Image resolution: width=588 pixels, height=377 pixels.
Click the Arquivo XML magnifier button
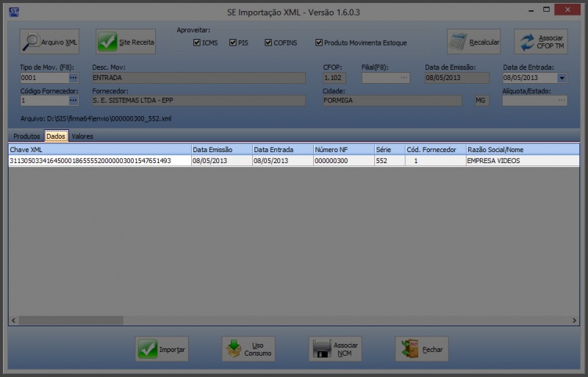(x=49, y=42)
